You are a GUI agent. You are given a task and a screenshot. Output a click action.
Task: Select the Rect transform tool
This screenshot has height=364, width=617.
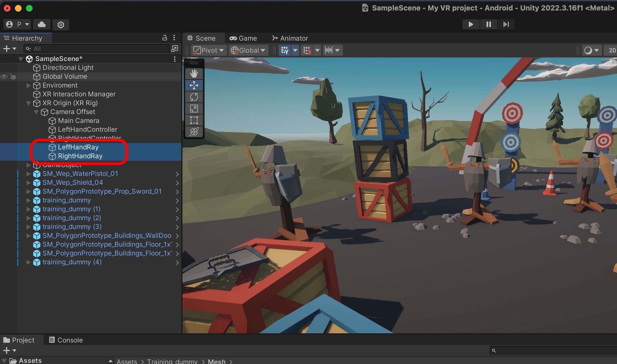pyautogui.click(x=194, y=120)
